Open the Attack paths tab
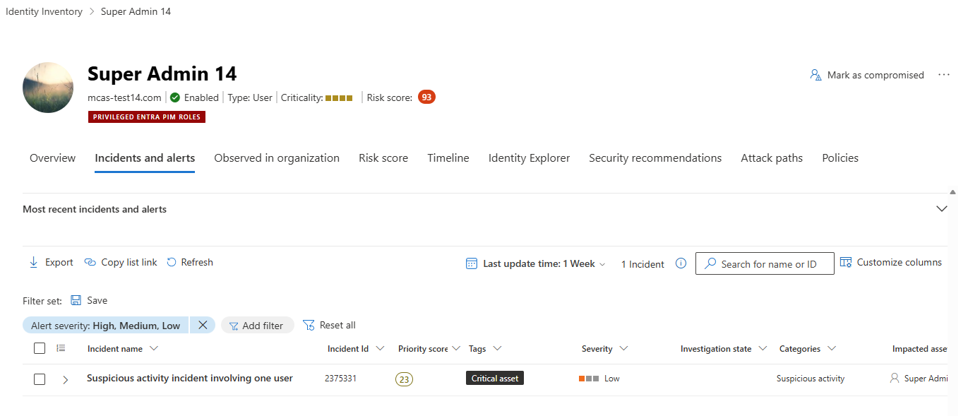This screenshot has height=416, width=980. pyautogui.click(x=771, y=158)
